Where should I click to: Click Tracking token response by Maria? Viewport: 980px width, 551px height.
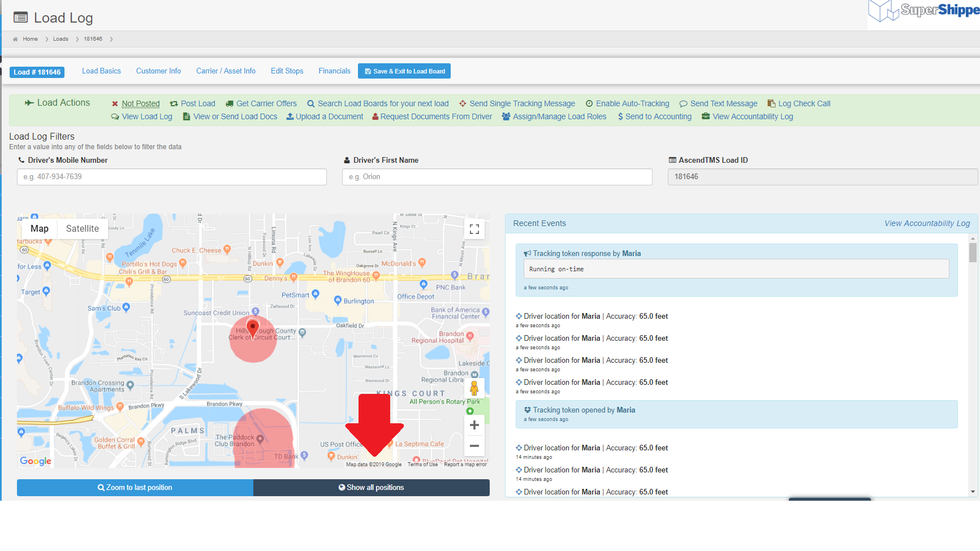click(587, 254)
